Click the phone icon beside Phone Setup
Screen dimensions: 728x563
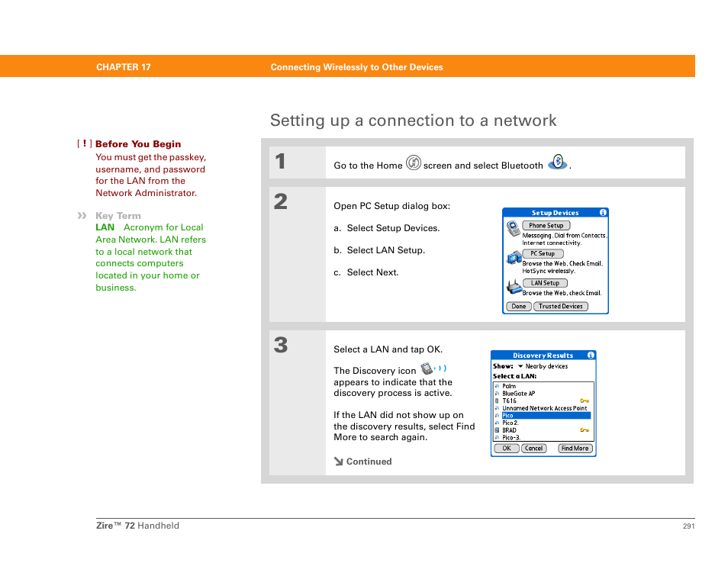pos(514,228)
